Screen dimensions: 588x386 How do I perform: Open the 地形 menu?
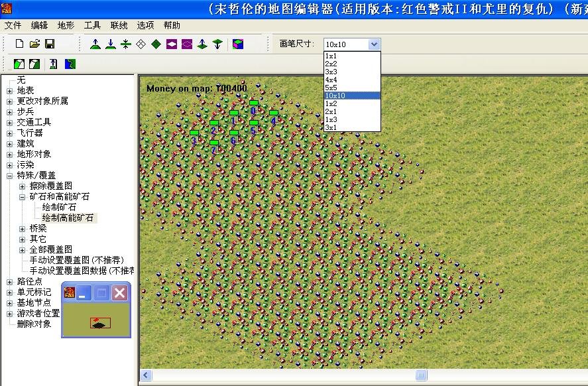pos(66,25)
